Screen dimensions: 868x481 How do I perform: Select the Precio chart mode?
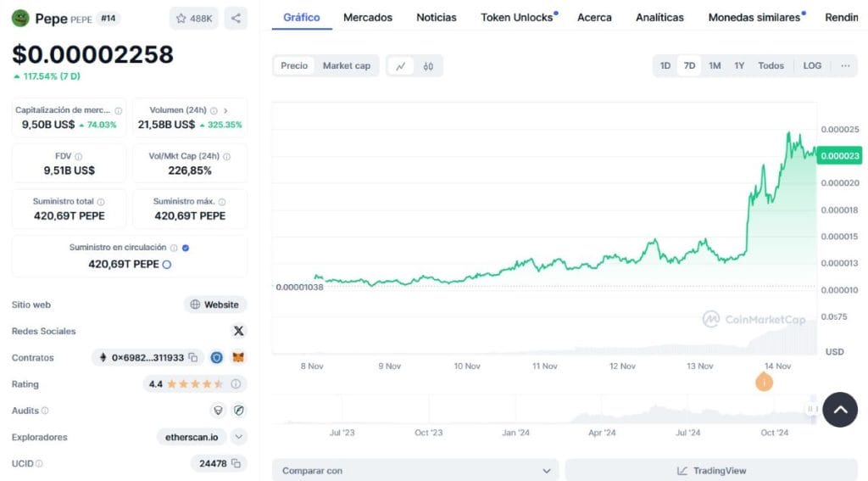point(294,65)
